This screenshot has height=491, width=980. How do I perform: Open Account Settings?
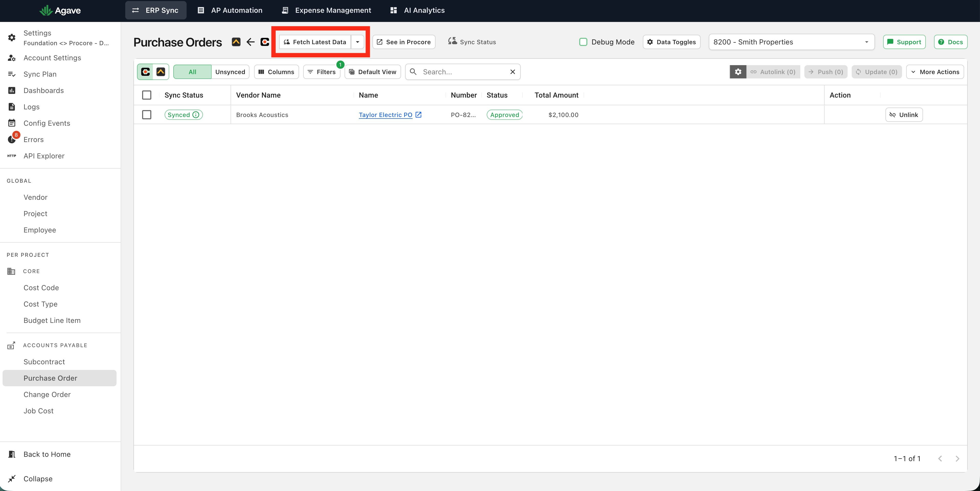[52, 58]
